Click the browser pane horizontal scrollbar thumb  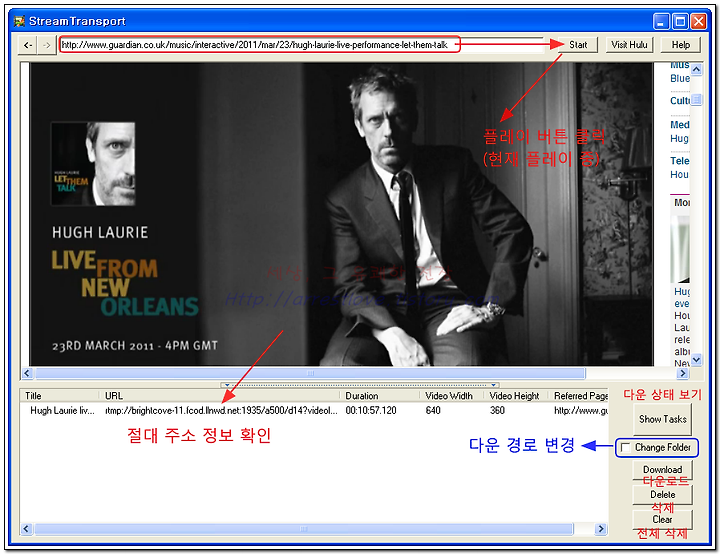point(310,373)
